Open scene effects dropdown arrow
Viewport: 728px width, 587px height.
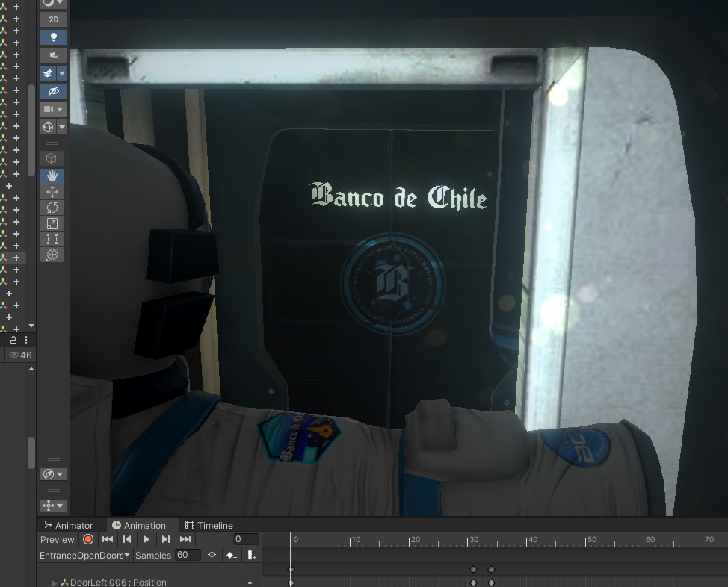(x=62, y=73)
